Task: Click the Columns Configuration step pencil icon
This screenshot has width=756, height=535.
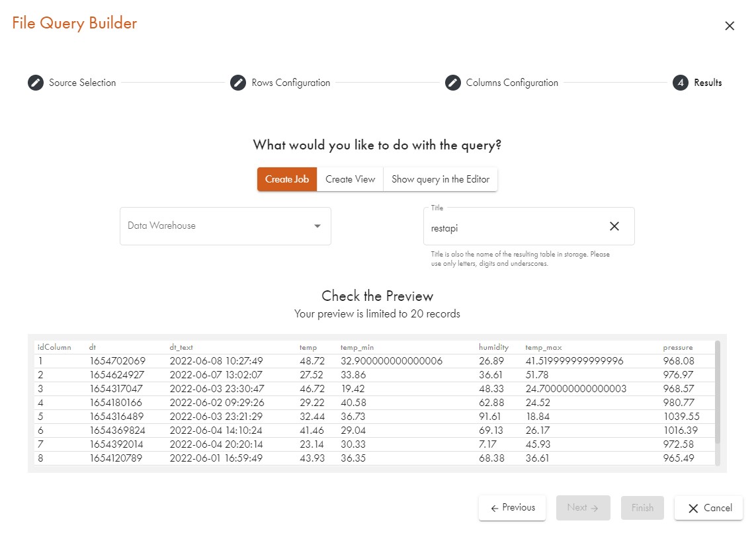Action: coord(452,83)
